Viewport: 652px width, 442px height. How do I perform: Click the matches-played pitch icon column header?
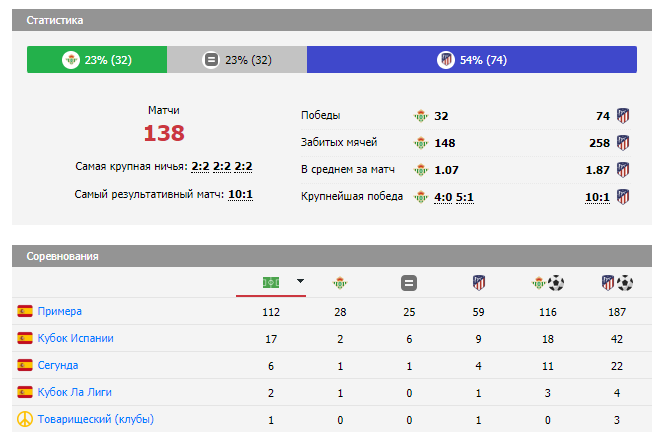click(x=270, y=283)
